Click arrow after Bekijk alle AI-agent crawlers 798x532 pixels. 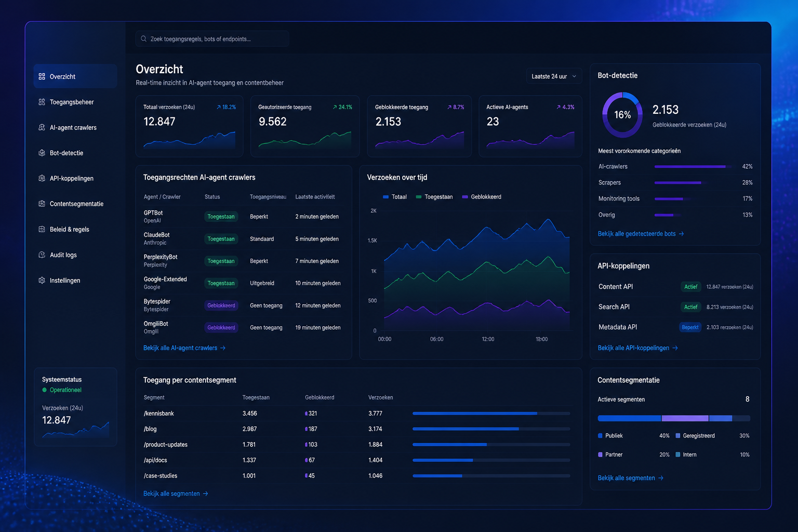pos(223,348)
